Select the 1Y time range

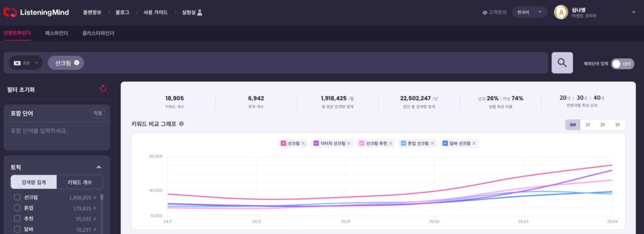point(588,125)
